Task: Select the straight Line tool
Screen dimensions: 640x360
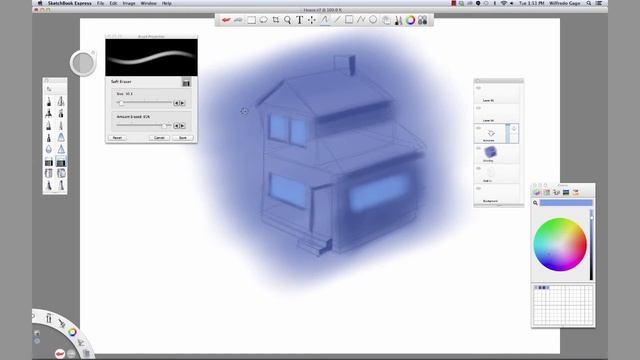Action: click(x=337, y=20)
